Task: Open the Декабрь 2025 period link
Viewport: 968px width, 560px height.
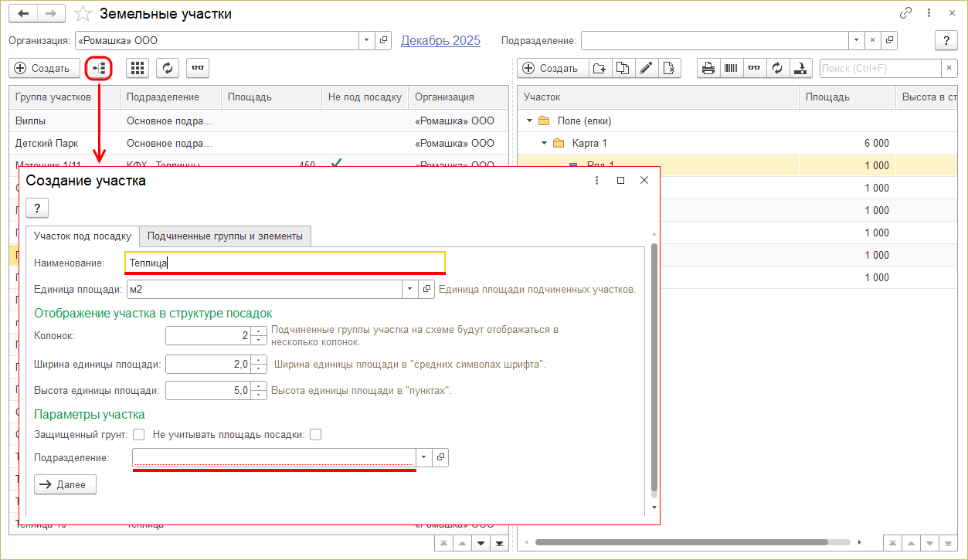Action: (x=440, y=40)
